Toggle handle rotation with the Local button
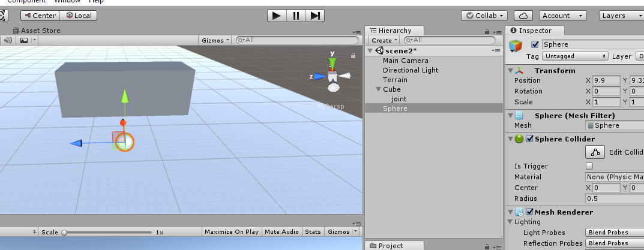 click(x=79, y=16)
